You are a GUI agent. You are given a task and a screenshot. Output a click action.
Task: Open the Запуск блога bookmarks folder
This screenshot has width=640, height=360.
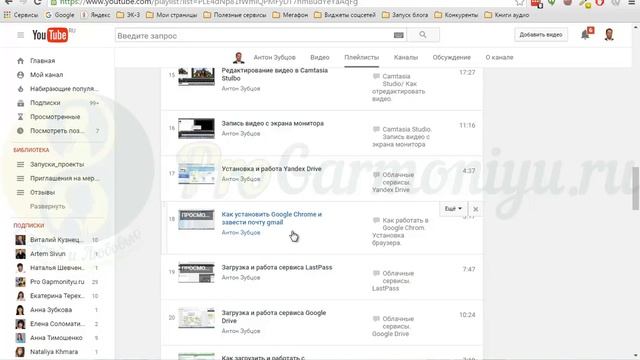tap(405, 15)
